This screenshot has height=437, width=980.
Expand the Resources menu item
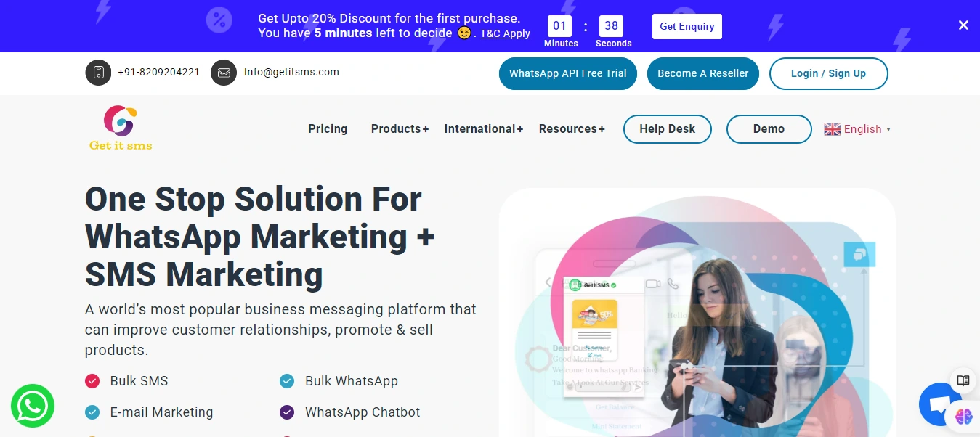point(572,128)
